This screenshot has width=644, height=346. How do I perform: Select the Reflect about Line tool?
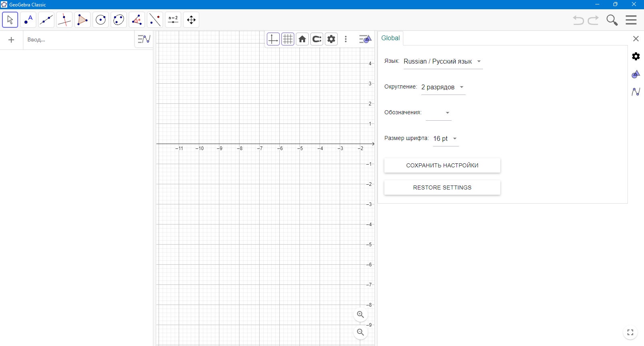pyautogui.click(x=155, y=20)
